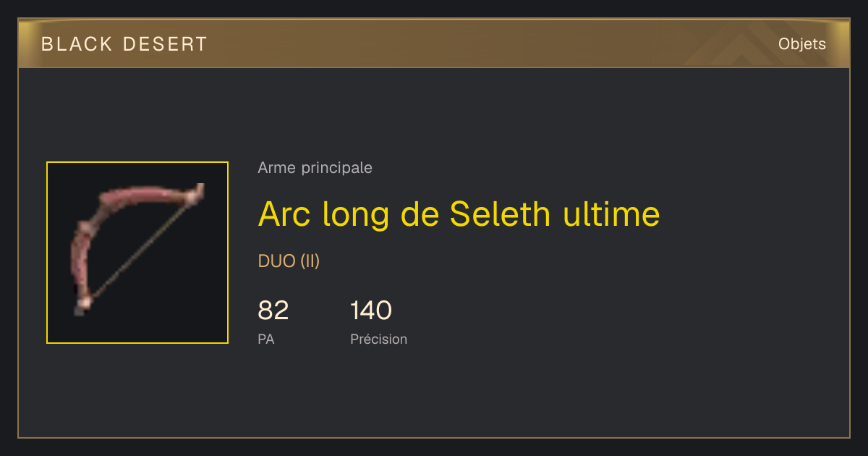Screen dimensions: 868x456
Task: Click the BLACK DESERT header title
Action: [124, 44]
